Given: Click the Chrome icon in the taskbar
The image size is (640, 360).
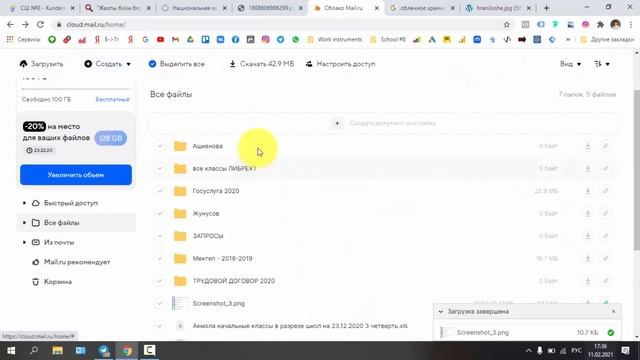Looking at the screenshot, I should click(127, 350).
